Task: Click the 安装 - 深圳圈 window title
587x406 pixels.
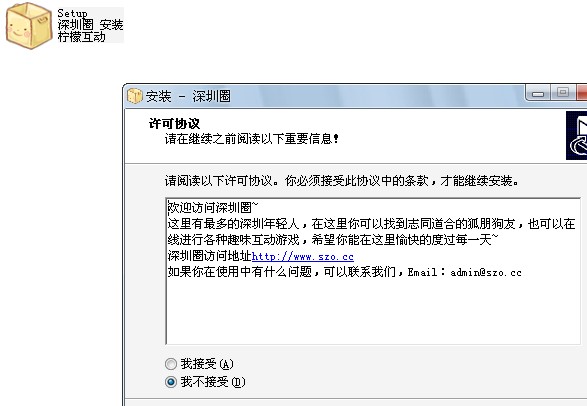Action: pyautogui.click(x=188, y=96)
